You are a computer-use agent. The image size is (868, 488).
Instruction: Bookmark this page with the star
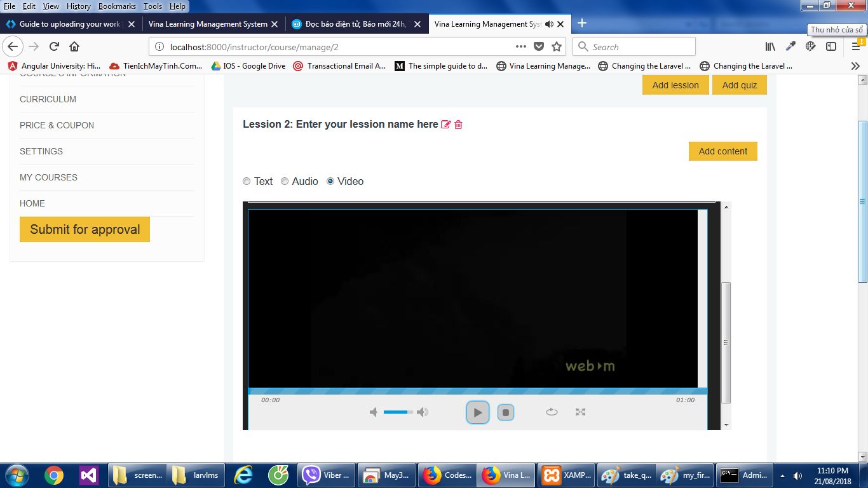pos(557,46)
